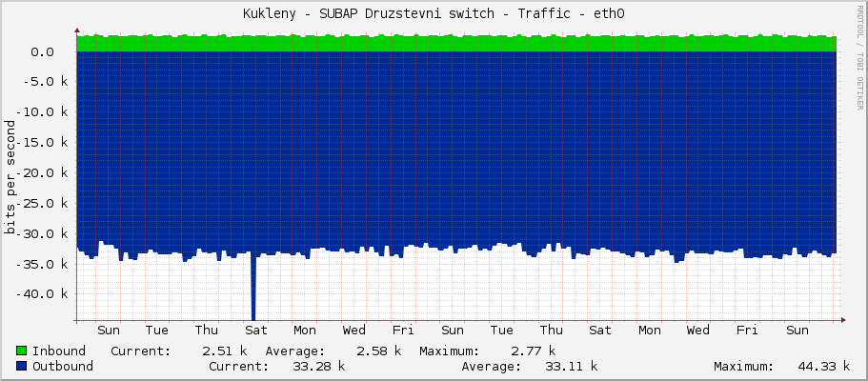Click the '-20.0 k' y-axis tick label
This screenshot has width=868, height=381.
(42, 172)
